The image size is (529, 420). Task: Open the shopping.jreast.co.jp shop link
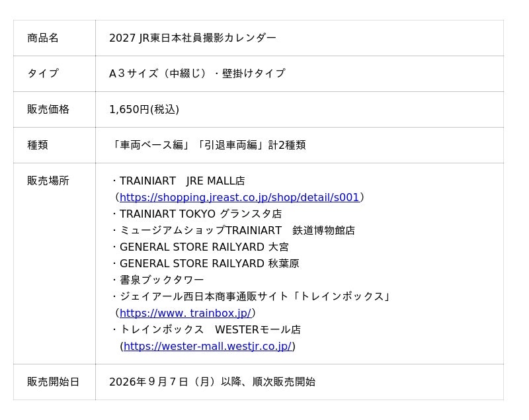(x=239, y=197)
